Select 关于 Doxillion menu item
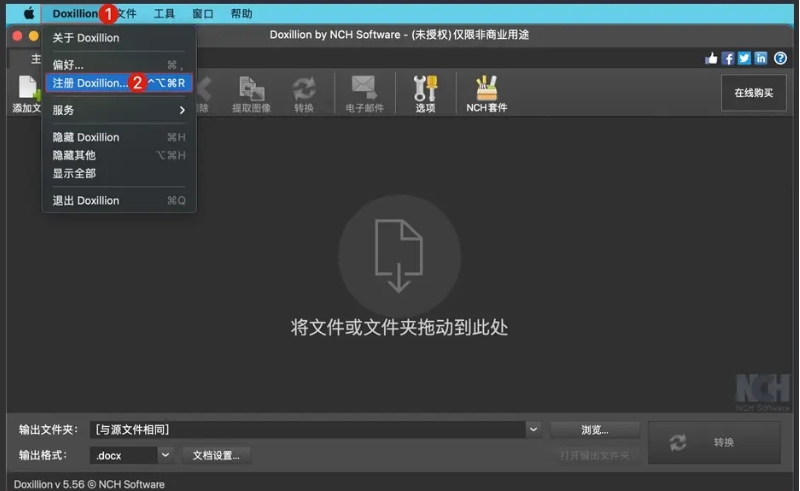 (119, 38)
